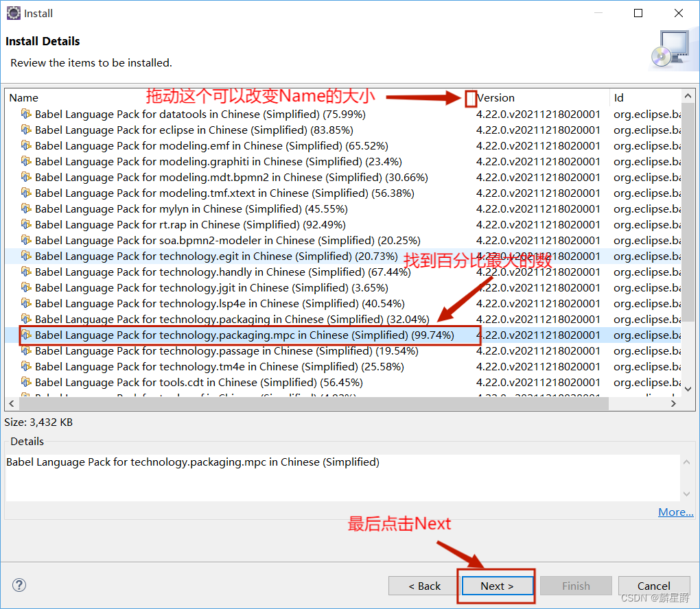Select the modeling.tmf.xtext (56.38%) row
Screen dimensions: 700x609
point(343,193)
